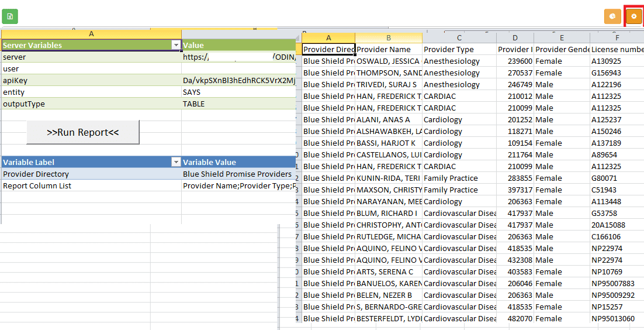Click the 'entity' variable cell
The width and height of the screenshot is (644, 330).
91,92
